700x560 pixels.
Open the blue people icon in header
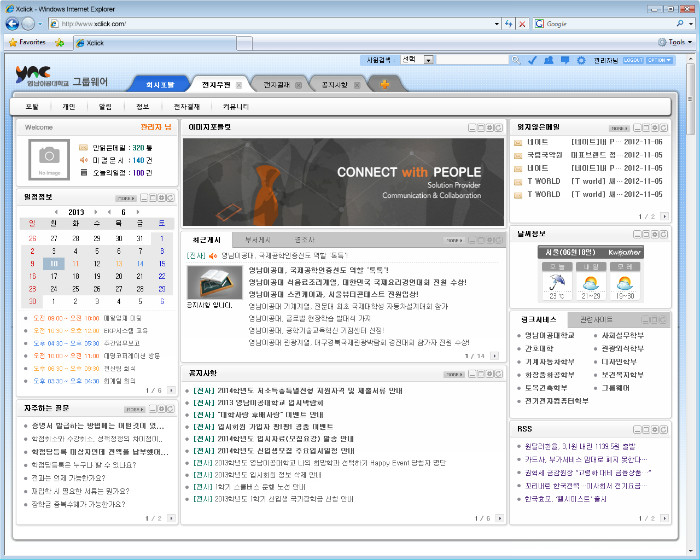coord(549,60)
